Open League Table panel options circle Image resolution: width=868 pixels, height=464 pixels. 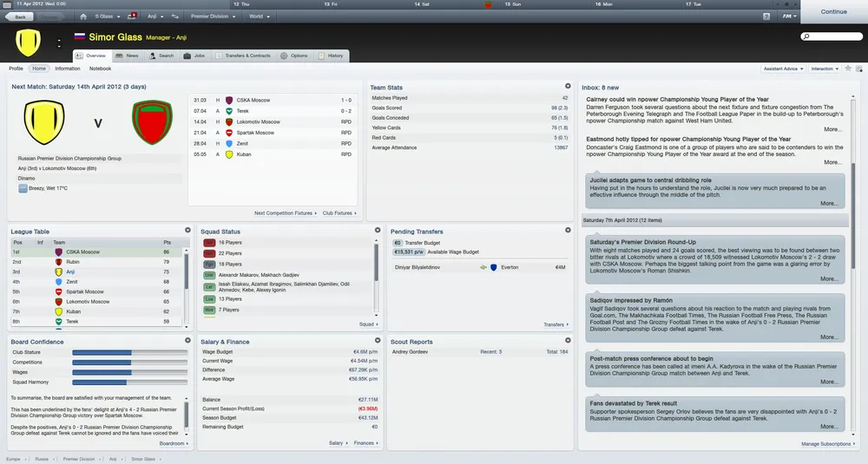[187, 230]
